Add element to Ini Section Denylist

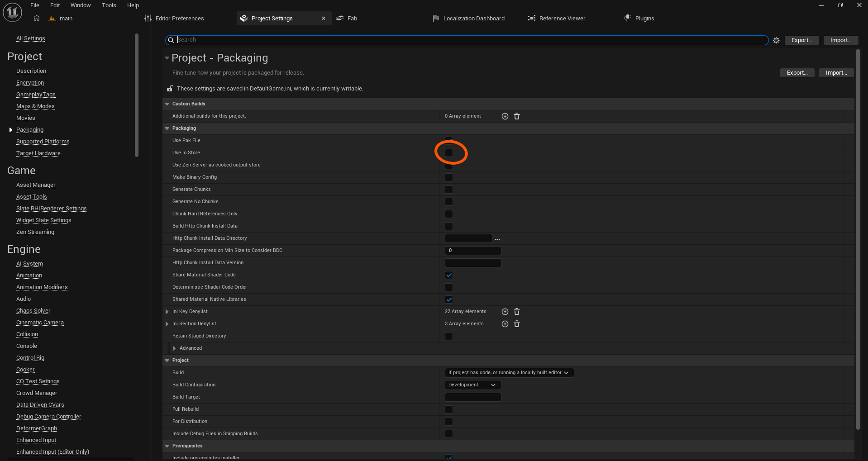tap(505, 324)
